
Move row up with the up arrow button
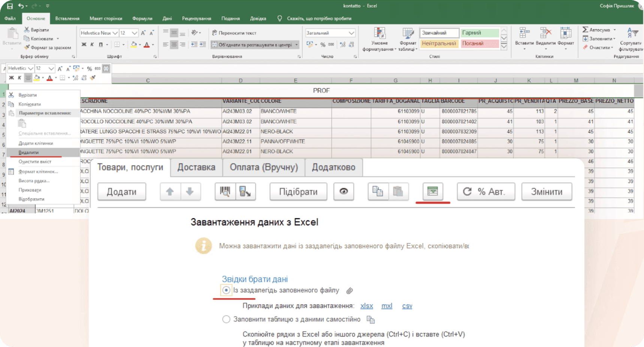click(x=170, y=192)
